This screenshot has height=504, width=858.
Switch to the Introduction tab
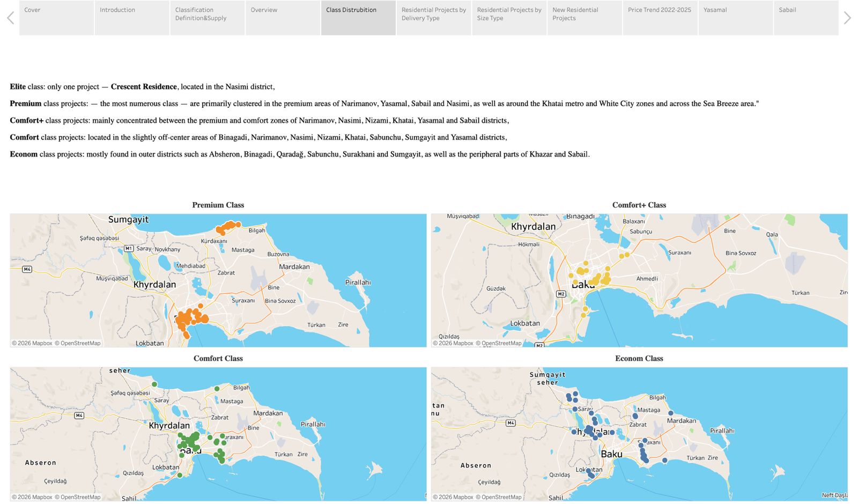click(132, 18)
